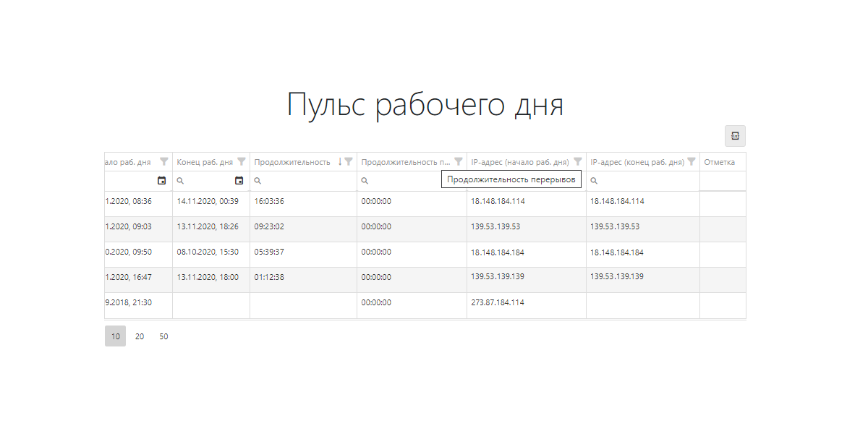Image resolution: width=868 pixels, height=434 pixels.
Task: Open filter for Продолжительность п... breaks column
Action: pos(459,162)
